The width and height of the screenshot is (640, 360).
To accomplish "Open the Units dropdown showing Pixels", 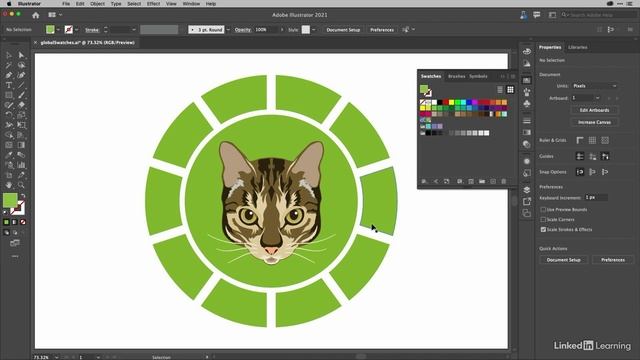I will point(594,86).
